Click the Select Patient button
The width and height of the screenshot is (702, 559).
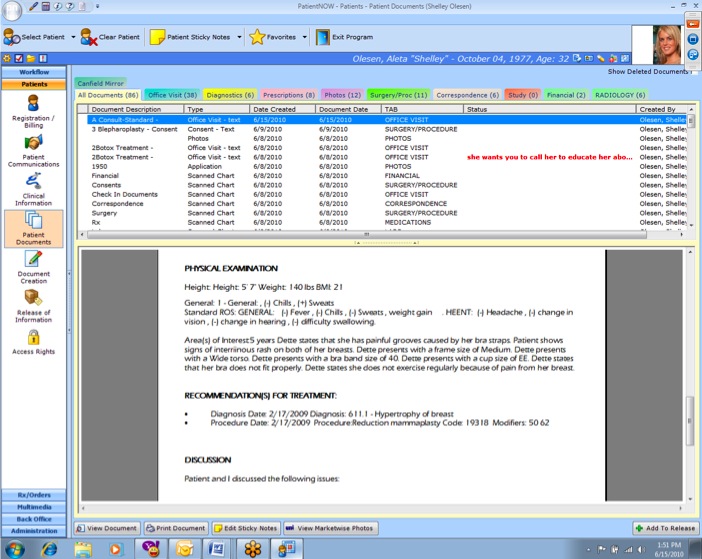pos(34,37)
